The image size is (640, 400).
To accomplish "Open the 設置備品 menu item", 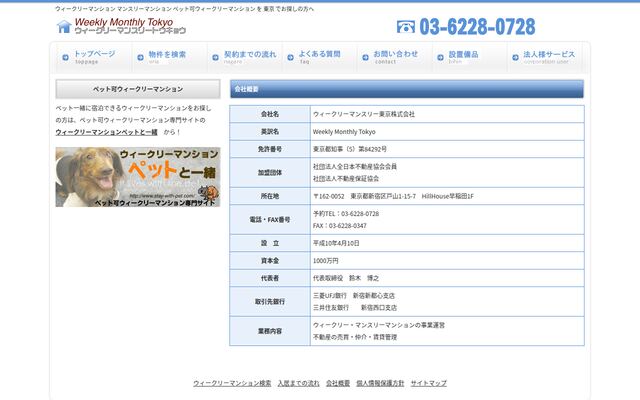I will (x=470, y=58).
